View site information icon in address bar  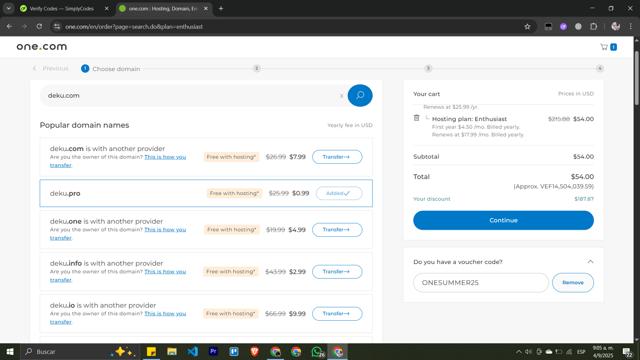(57, 27)
